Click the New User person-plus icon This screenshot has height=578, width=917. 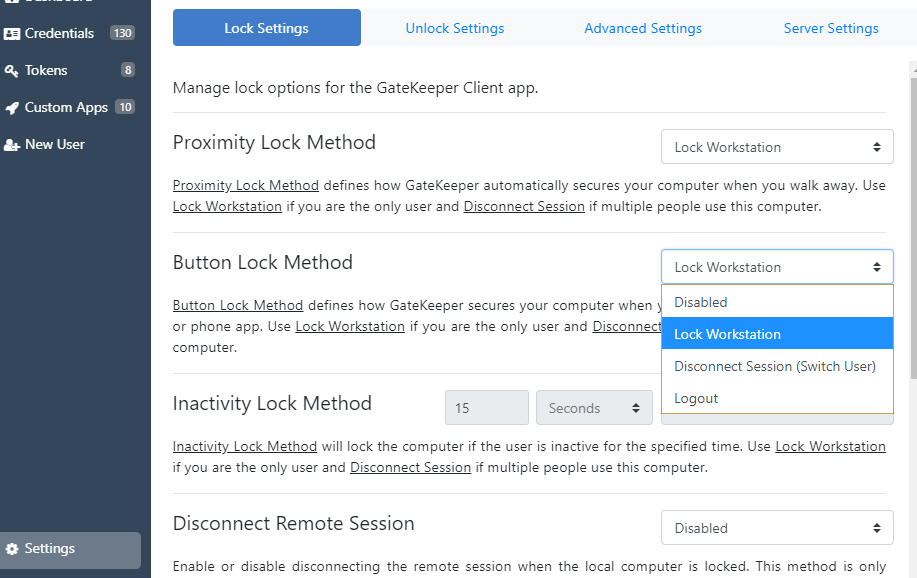click(12, 145)
